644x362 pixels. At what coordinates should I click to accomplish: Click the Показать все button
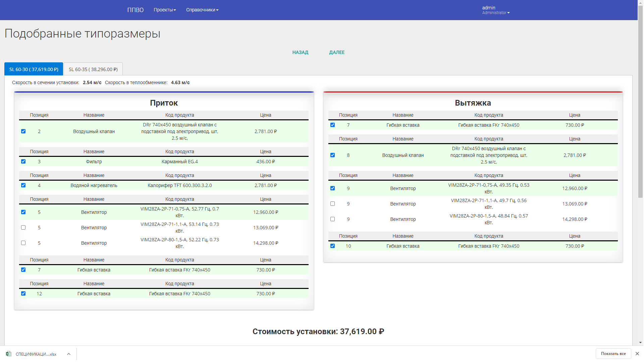tap(613, 354)
